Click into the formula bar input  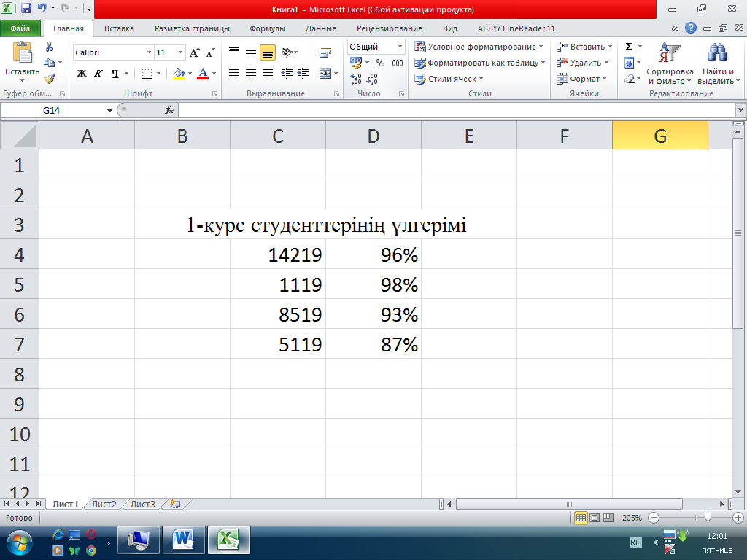(x=457, y=111)
